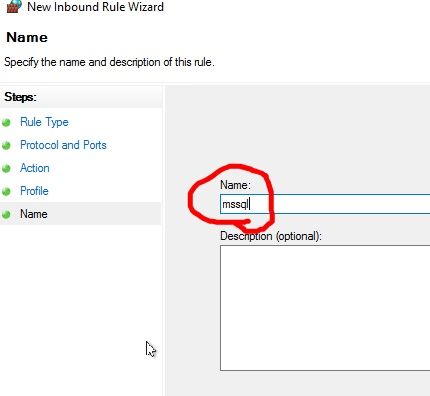This screenshot has height=396, width=430.
Task: Open the Rule Type step
Action: pos(44,122)
